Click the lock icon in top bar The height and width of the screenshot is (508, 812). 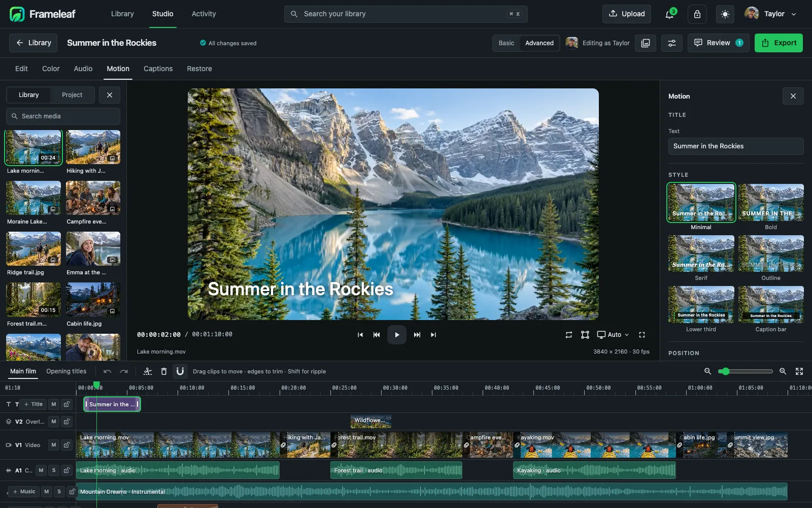(697, 14)
